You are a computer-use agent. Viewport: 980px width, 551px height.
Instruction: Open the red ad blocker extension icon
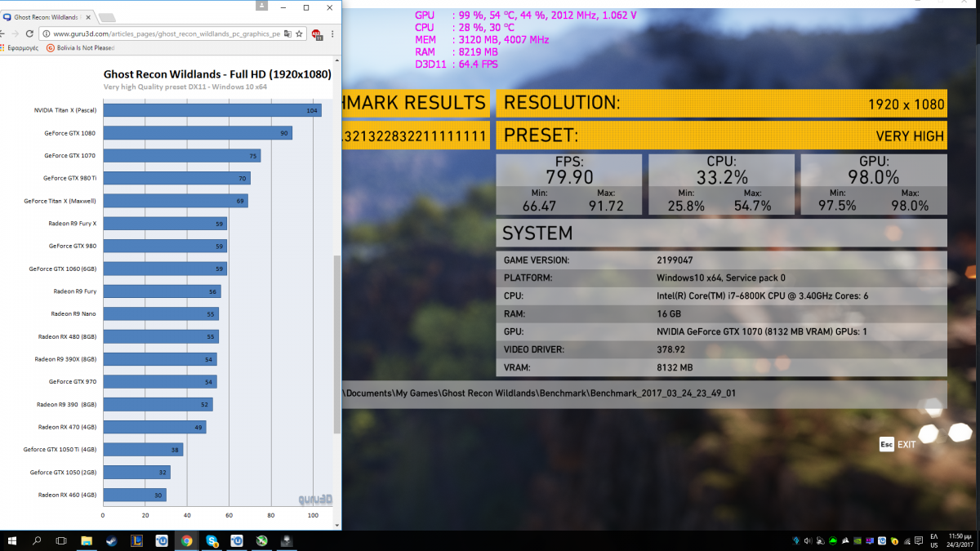click(318, 34)
